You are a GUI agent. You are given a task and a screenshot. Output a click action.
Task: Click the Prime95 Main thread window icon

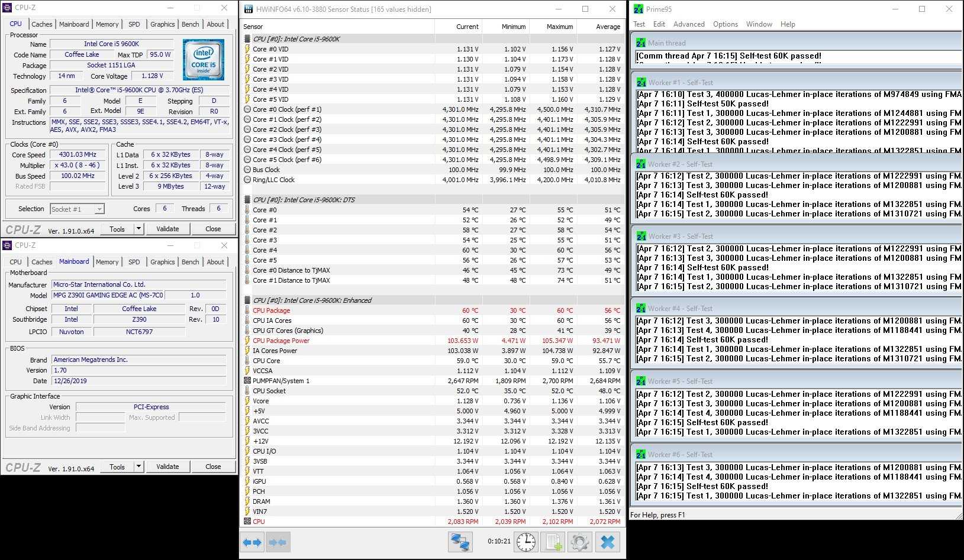pos(641,43)
